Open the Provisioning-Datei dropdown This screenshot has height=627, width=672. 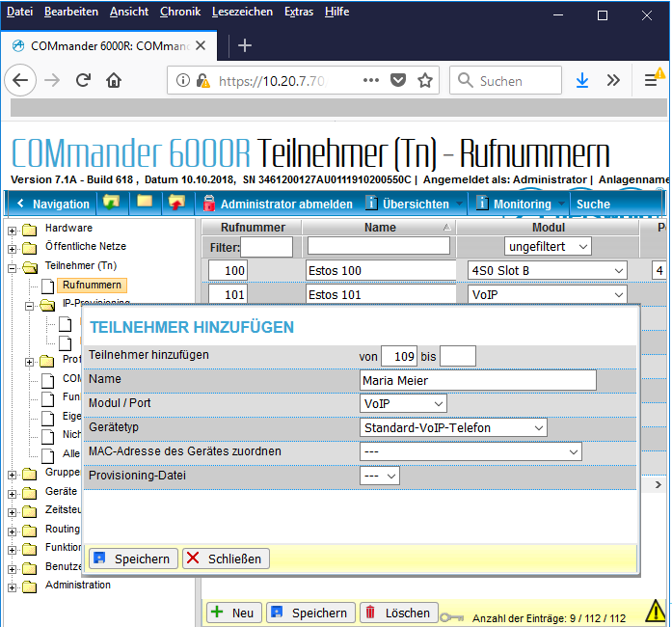click(x=379, y=476)
